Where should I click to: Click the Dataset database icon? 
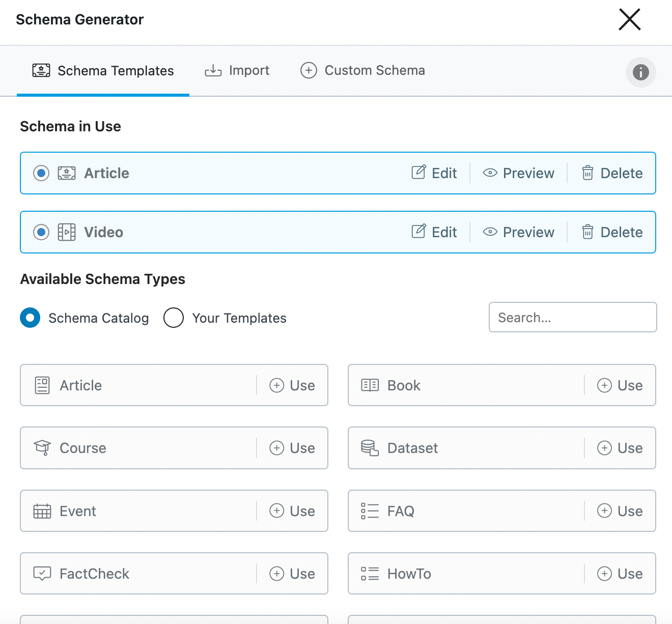click(370, 448)
